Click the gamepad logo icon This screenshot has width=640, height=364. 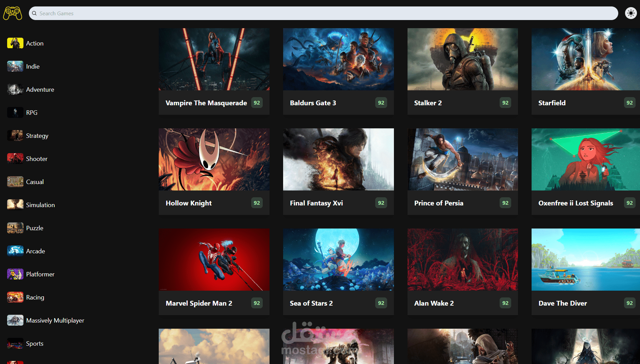pyautogui.click(x=12, y=13)
